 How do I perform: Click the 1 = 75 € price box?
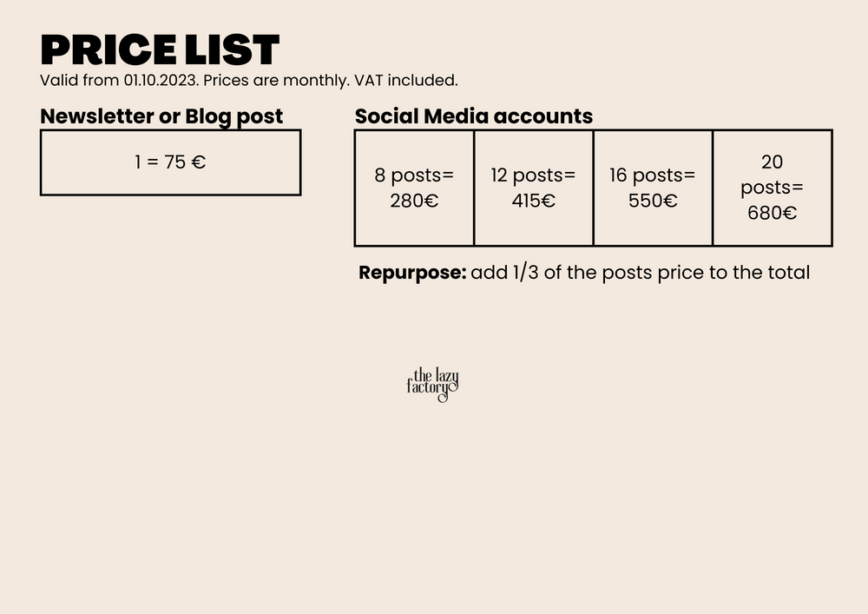[170, 162]
